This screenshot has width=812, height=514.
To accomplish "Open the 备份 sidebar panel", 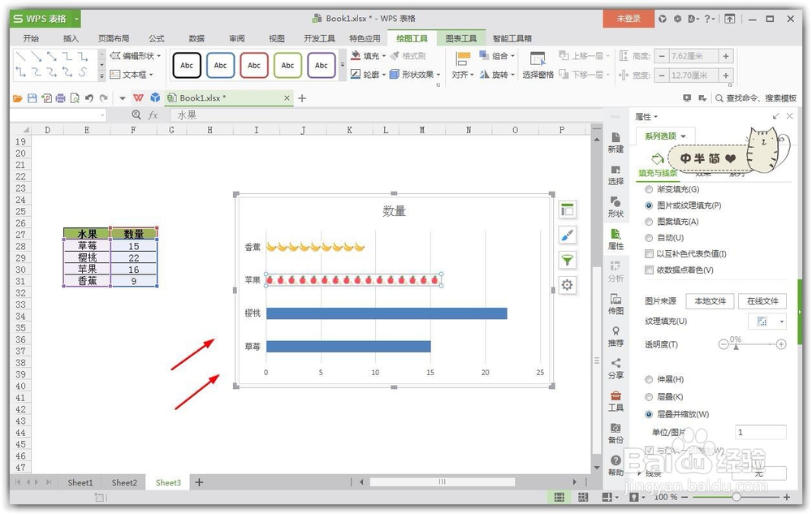I will point(615,434).
